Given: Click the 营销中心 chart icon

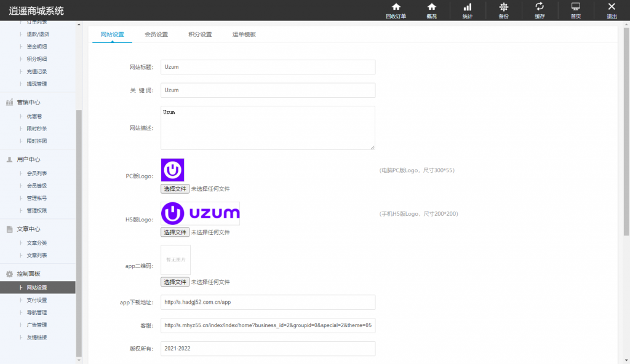Looking at the screenshot, I should [9, 103].
